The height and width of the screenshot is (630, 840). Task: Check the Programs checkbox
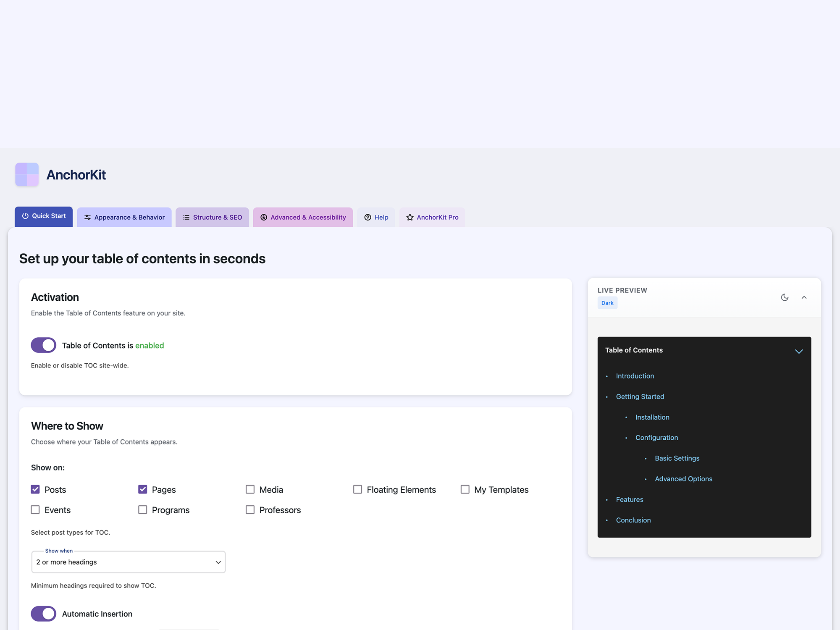click(143, 509)
